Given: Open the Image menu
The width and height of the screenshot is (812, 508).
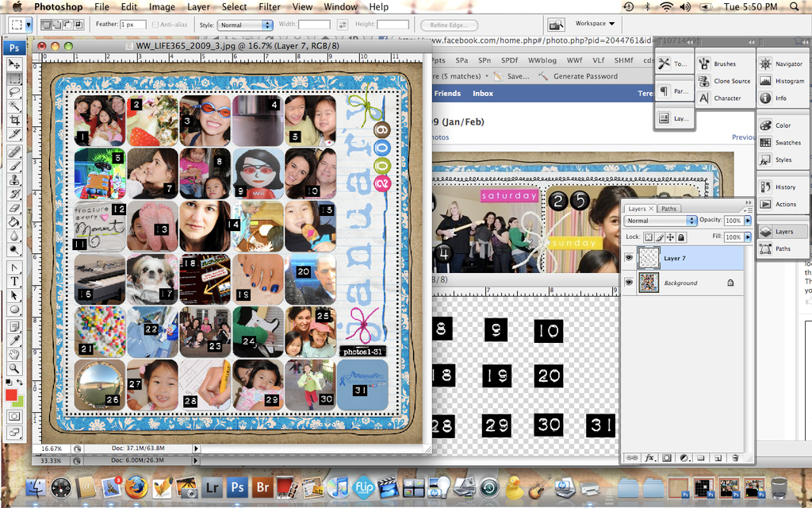Looking at the screenshot, I should click(x=162, y=6).
